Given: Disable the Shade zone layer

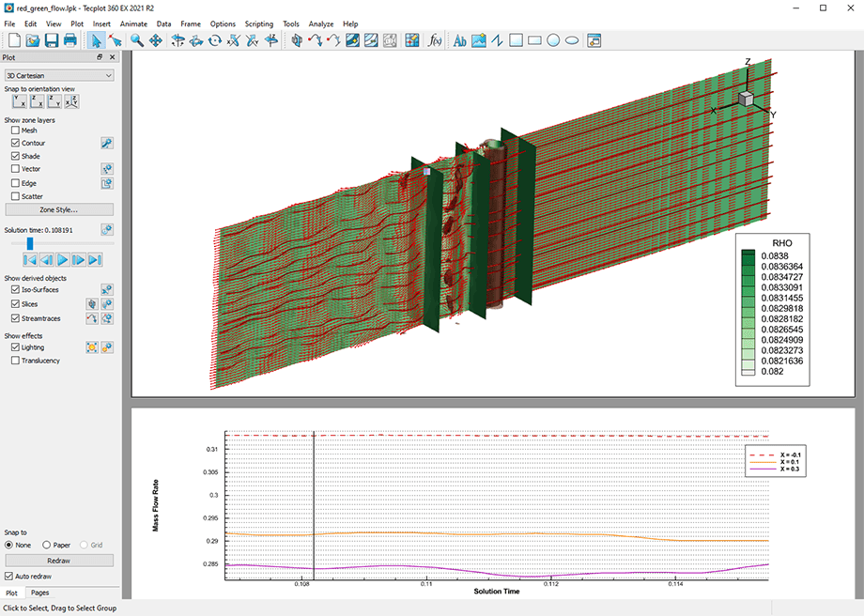Looking at the screenshot, I should click(x=14, y=155).
